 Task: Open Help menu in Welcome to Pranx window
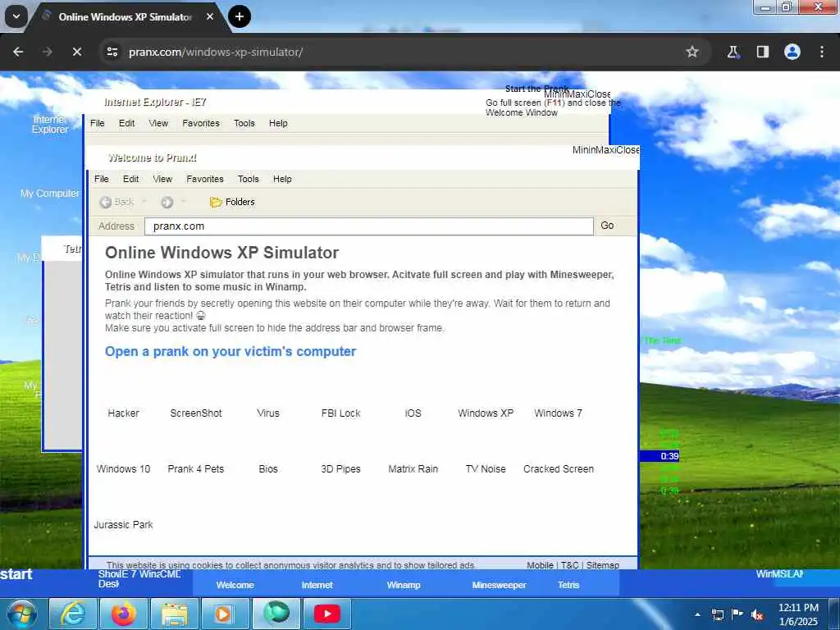point(282,179)
